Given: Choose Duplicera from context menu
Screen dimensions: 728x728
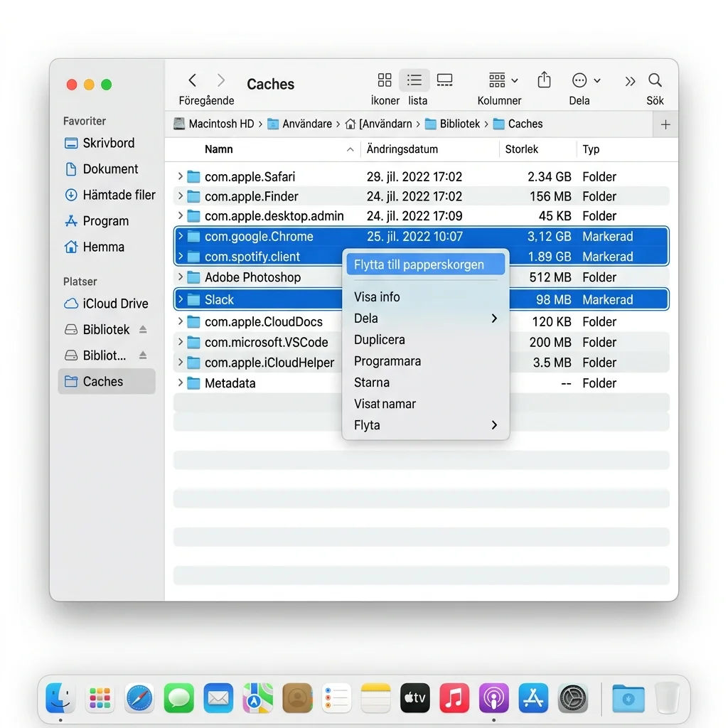Looking at the screenshot, I should [426, 339].
